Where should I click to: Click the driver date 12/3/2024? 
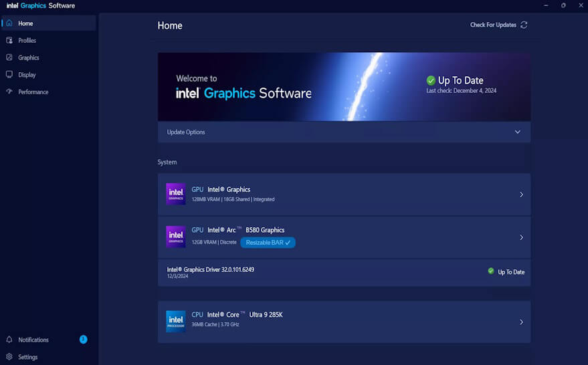pos(178,276)
